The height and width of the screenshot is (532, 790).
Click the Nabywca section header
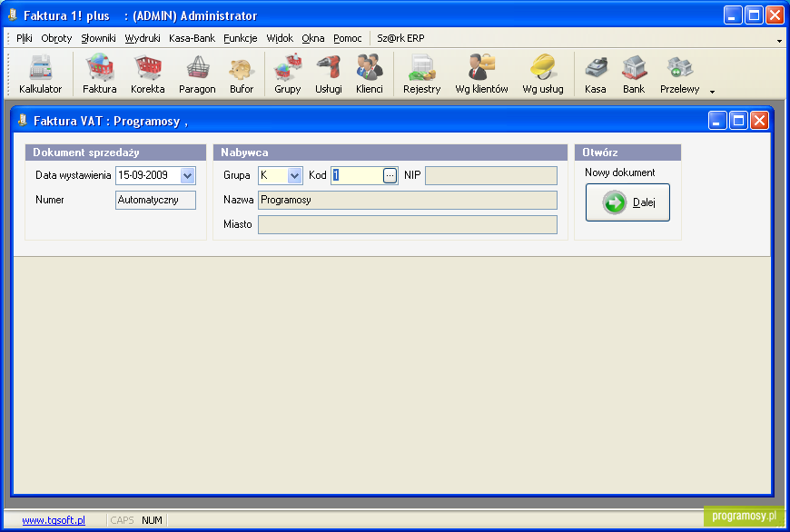390,153
